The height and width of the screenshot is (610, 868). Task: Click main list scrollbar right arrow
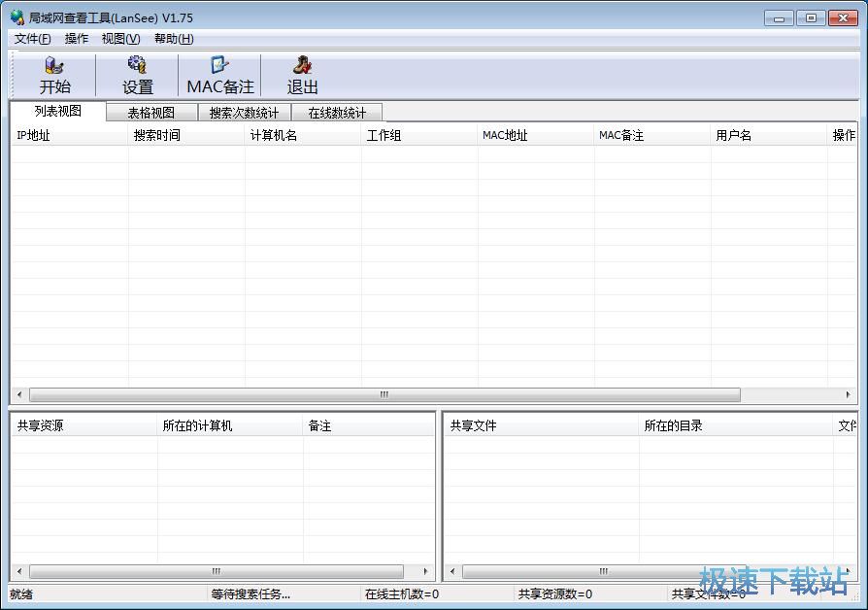tap(848, 394)
